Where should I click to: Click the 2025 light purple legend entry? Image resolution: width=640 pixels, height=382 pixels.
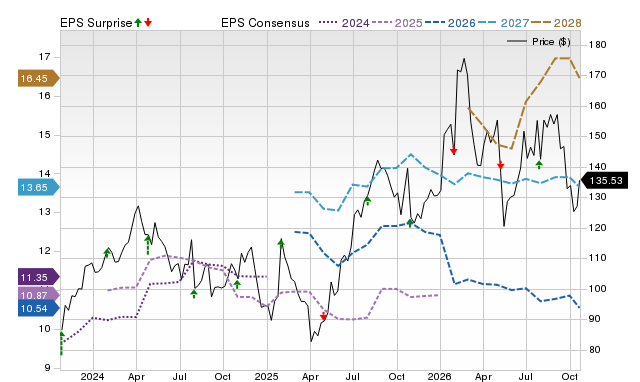(397, 23)
